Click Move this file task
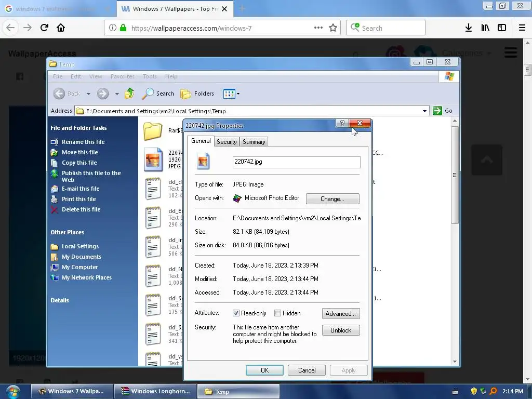This screenshot has height=399, width=532. pos(79,152)
